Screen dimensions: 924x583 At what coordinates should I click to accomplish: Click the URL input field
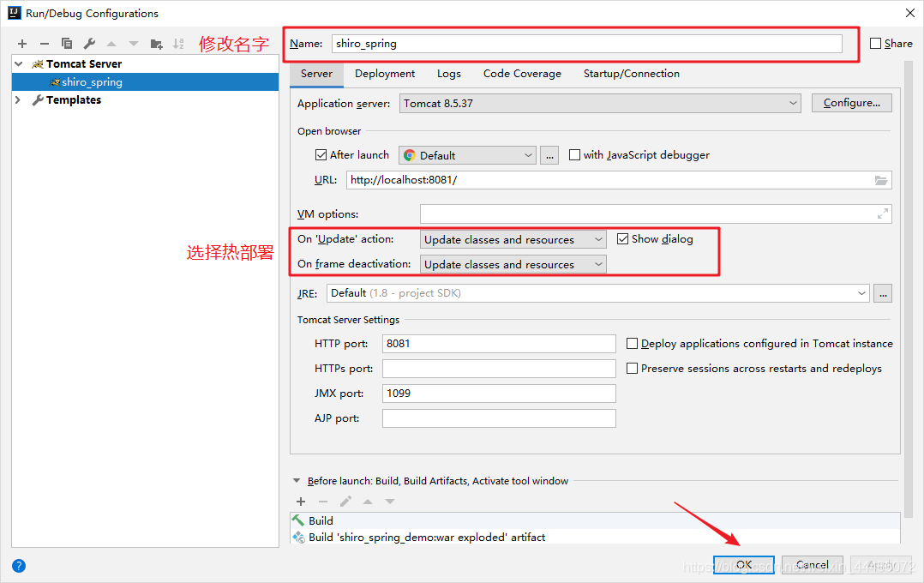tap(619, 180)
